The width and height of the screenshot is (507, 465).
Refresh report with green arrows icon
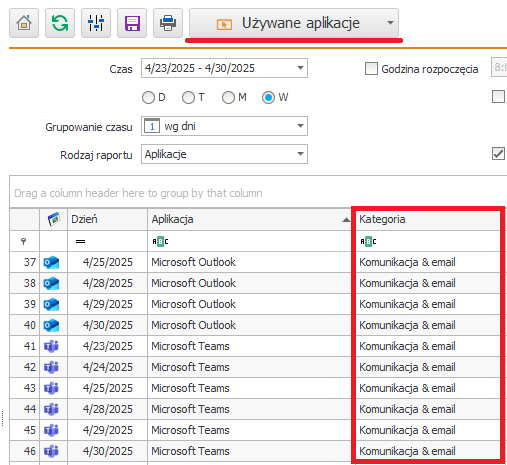tap(60, 23)
